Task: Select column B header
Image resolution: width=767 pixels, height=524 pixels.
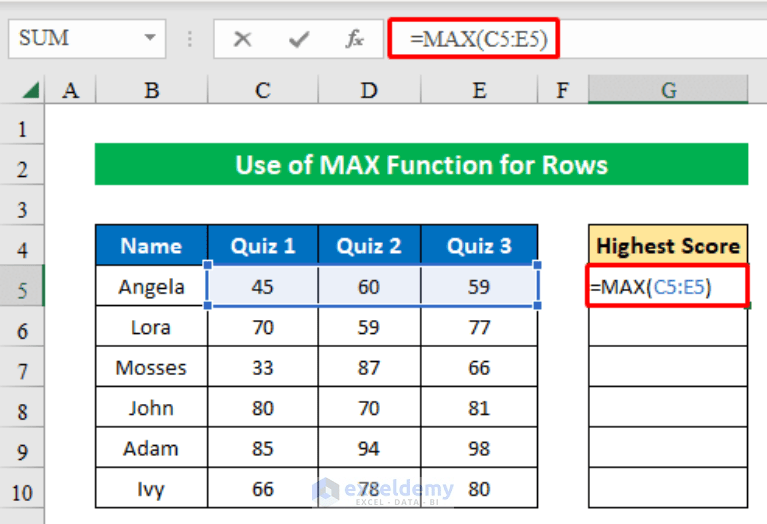Action: tap(152, 90)
